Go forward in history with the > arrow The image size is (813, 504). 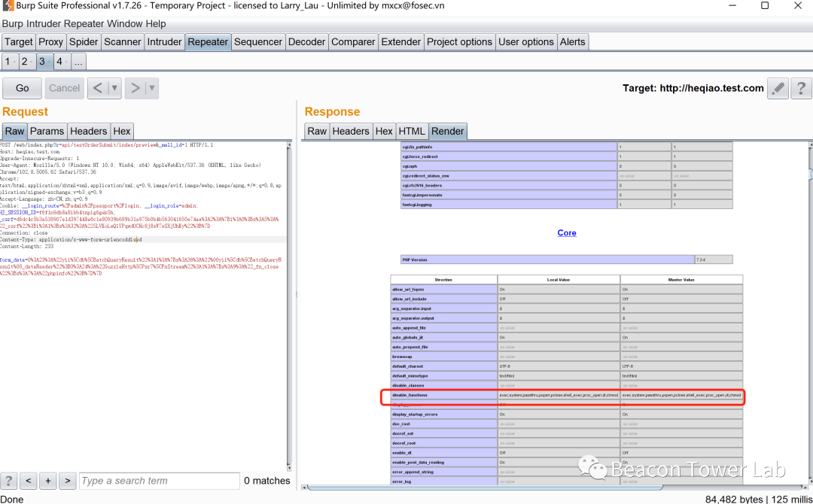tap(135, 88)
